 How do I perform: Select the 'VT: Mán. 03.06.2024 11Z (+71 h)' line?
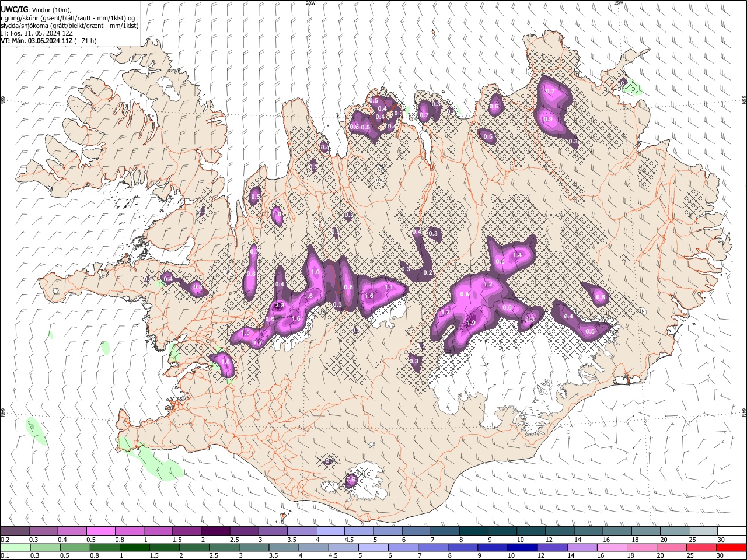[x=48, y=41]
